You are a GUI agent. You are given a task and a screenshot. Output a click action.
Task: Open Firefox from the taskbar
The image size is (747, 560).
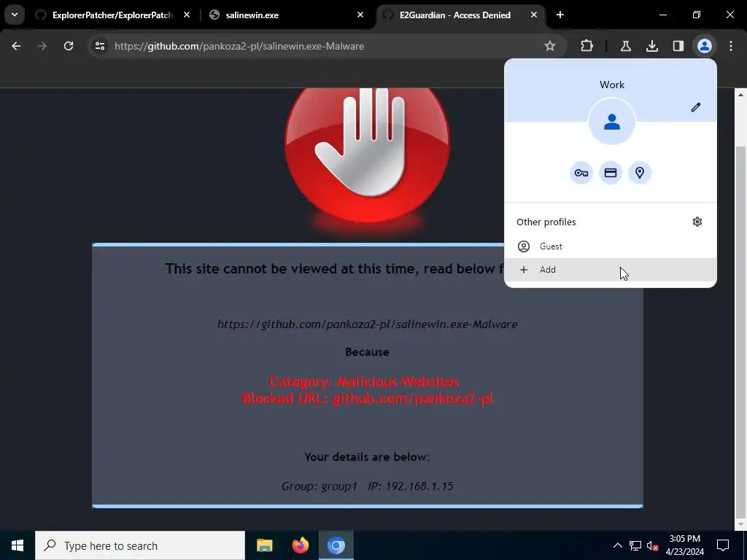pos(300,545)
